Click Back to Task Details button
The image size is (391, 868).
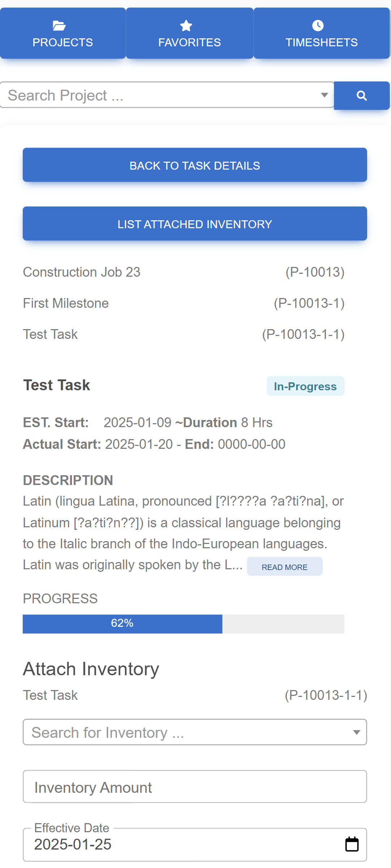click(195, 165)
